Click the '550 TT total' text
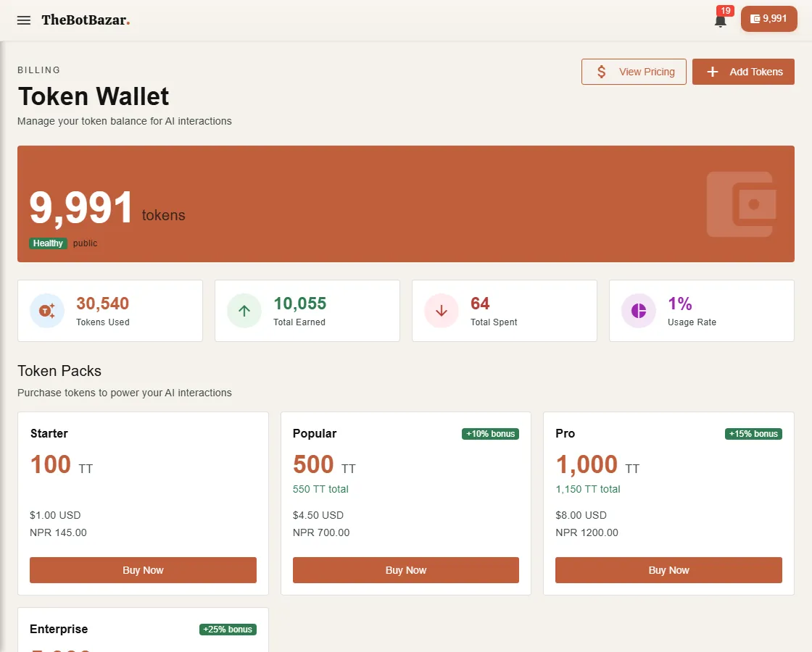812x652 pixels. tap(320, 489)
